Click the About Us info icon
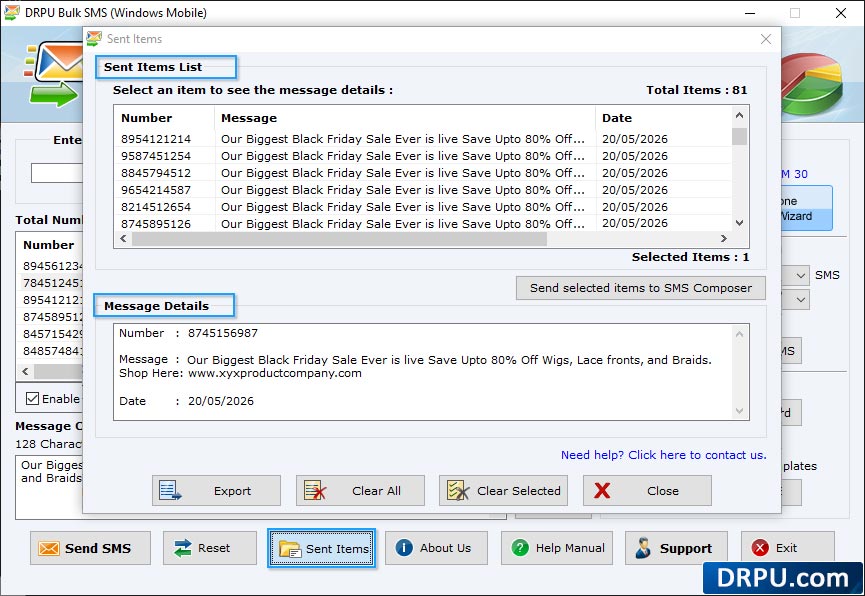This screenshot has height=596, width=865. click(404, 547)
